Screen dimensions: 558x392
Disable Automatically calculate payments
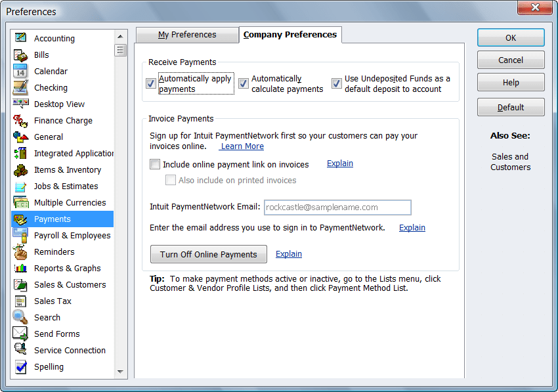click(243, 83)
